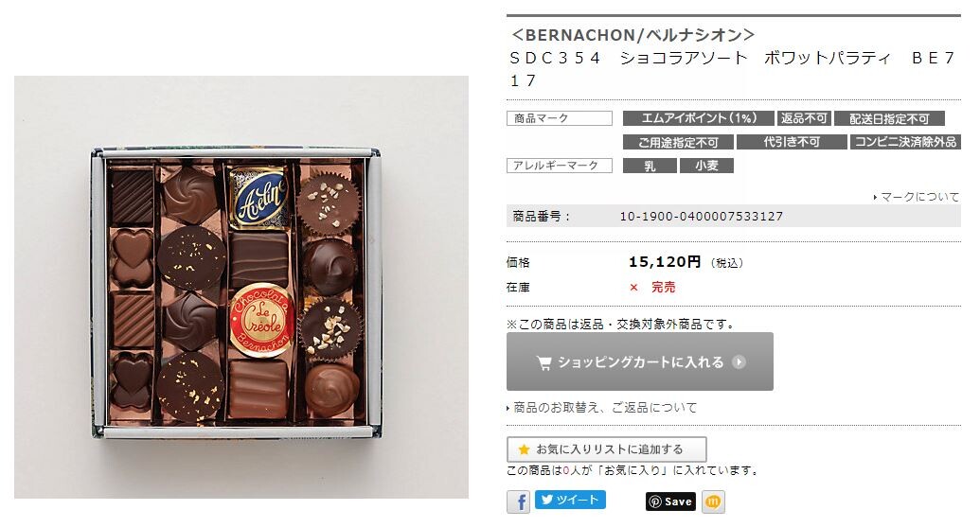Screen dimensions: 980x528
Task: Click お気に入りリストに追加する button
Action: click(x=607, y=449)
